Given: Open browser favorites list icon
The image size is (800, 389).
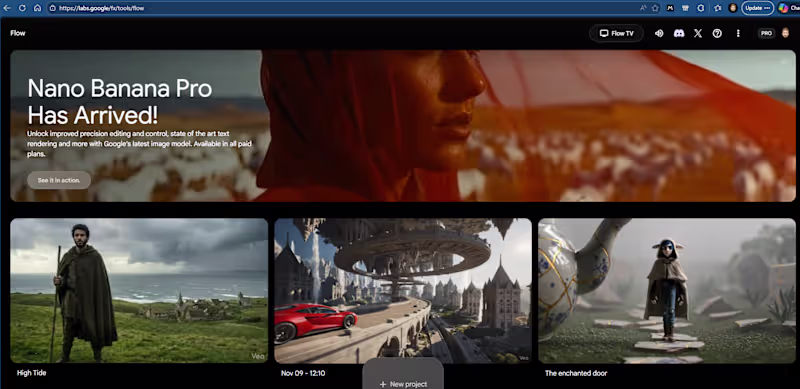Looking at the screenshot, I should 718,8.
